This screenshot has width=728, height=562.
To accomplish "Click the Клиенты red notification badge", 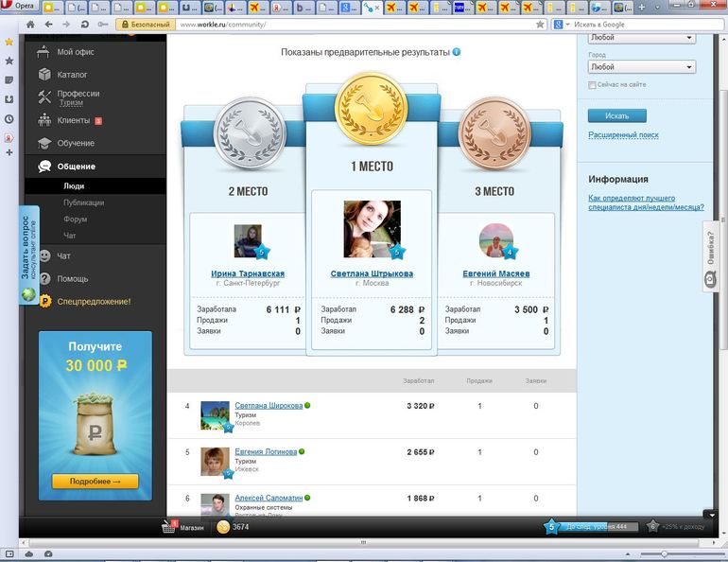I will coord(98,121).
